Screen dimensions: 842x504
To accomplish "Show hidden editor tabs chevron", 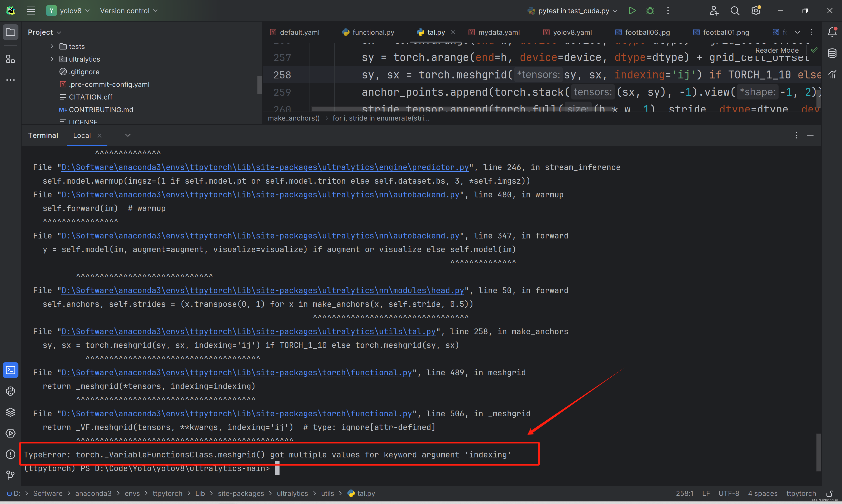I will [798, 32].
